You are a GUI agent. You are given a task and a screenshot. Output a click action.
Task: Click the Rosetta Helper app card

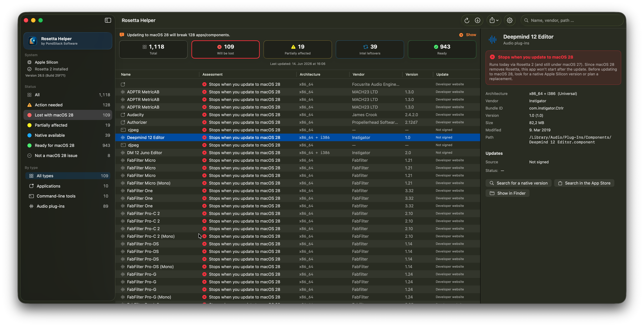(68, 41)
